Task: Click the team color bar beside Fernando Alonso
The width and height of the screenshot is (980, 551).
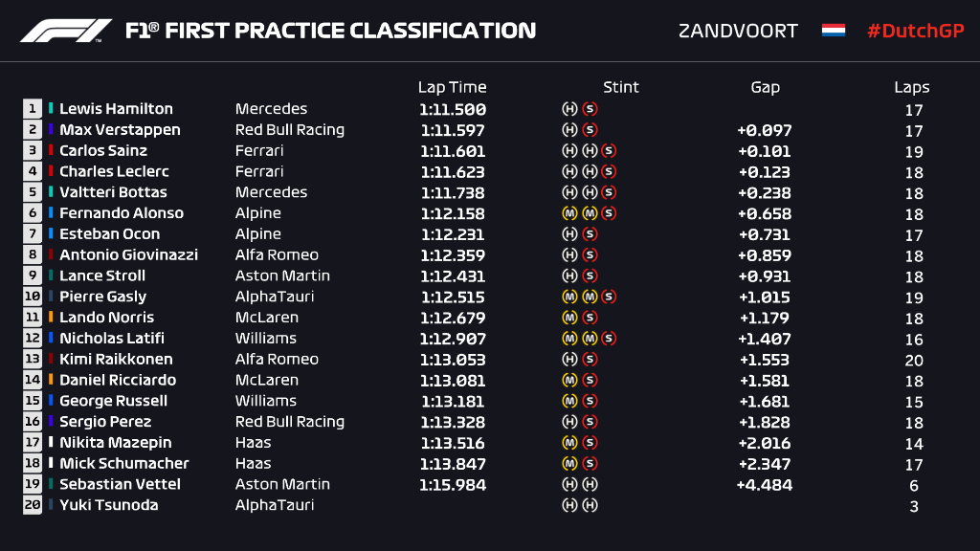Action: 52,213
